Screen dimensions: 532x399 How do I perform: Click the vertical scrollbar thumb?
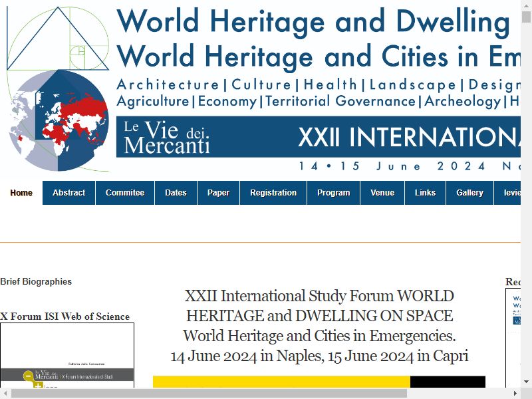[x=526, y=17]
